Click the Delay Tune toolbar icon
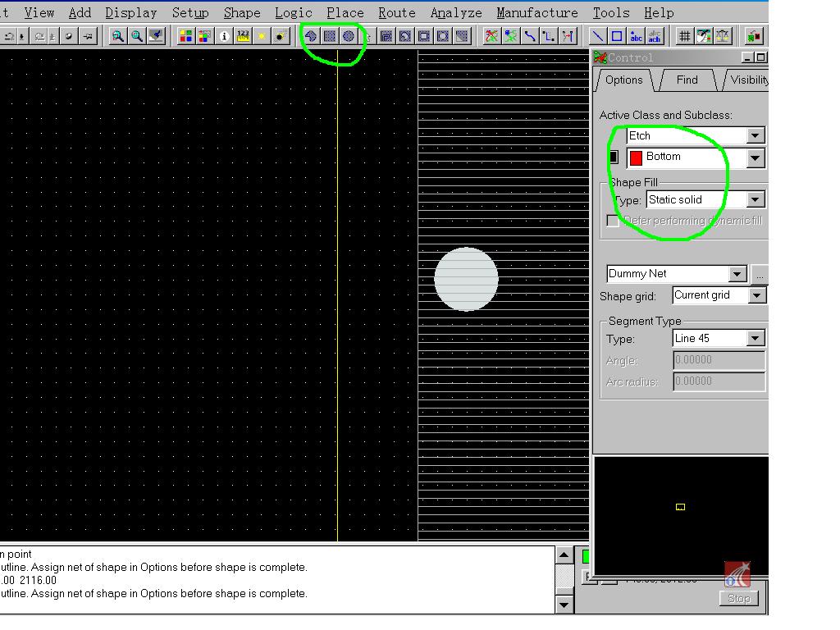Viewport: 840px width, 630px height. click(568, 36)
